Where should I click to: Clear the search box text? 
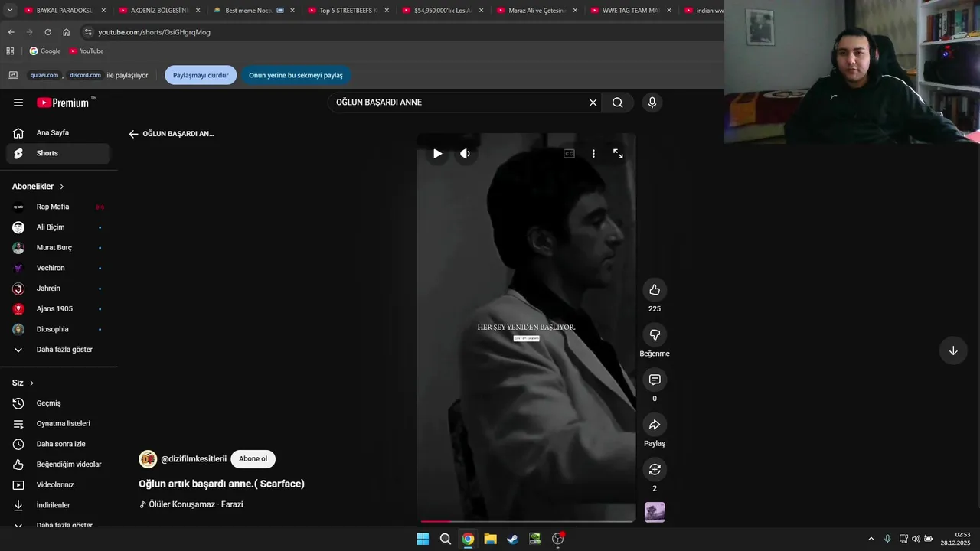click(593, 103)
